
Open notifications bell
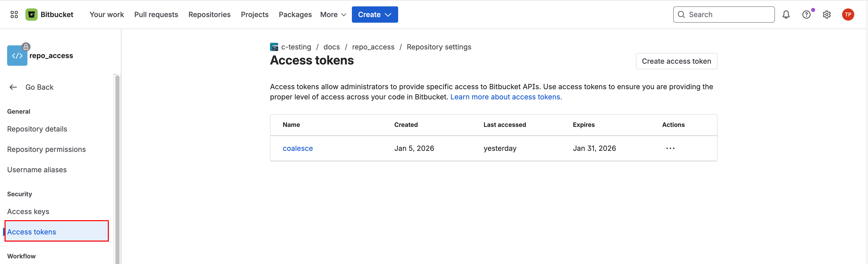pos(786,15)
